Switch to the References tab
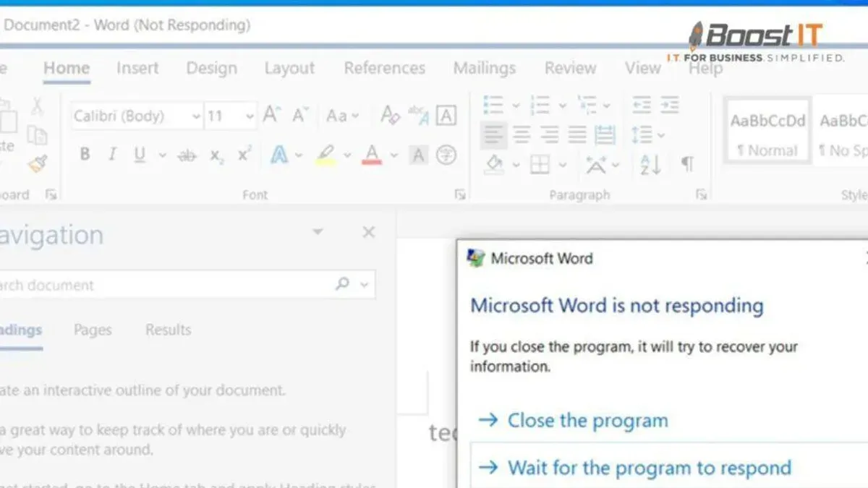Viewport: 868px width, 488px height. click(384, 68)
